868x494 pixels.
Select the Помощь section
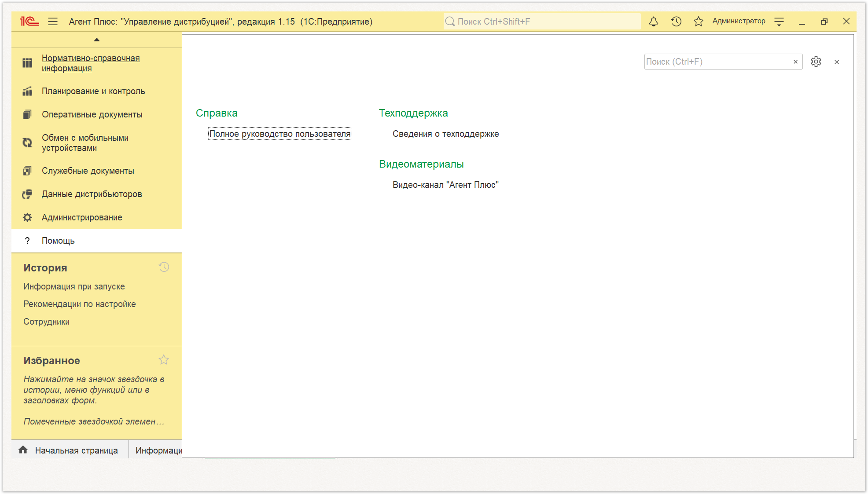(x=96, y=241)
